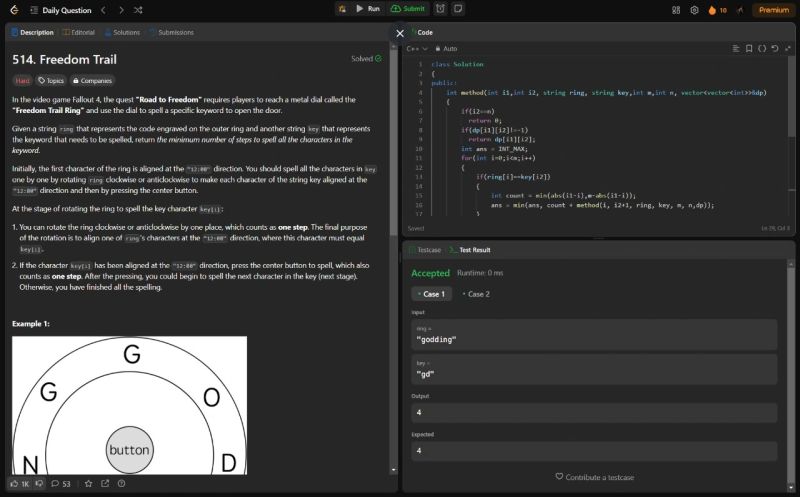Viewport: 800px width, 497px height.
Task: Switch to the Editorial tab
Action: 79,32
